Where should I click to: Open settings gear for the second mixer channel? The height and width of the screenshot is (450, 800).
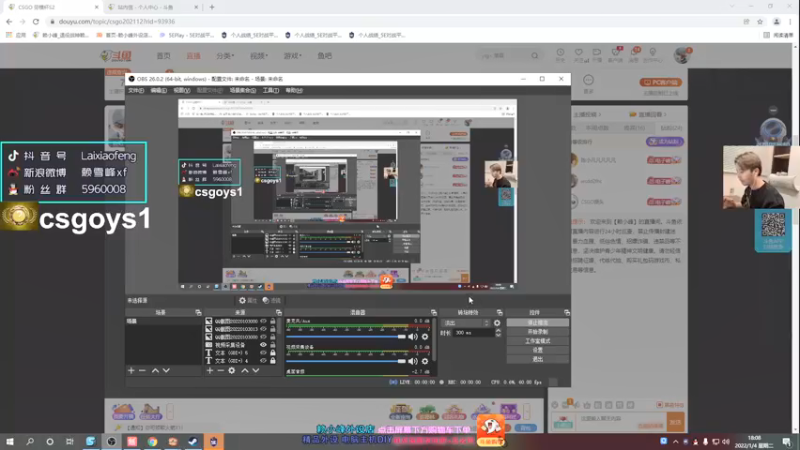tap(425, 361)
